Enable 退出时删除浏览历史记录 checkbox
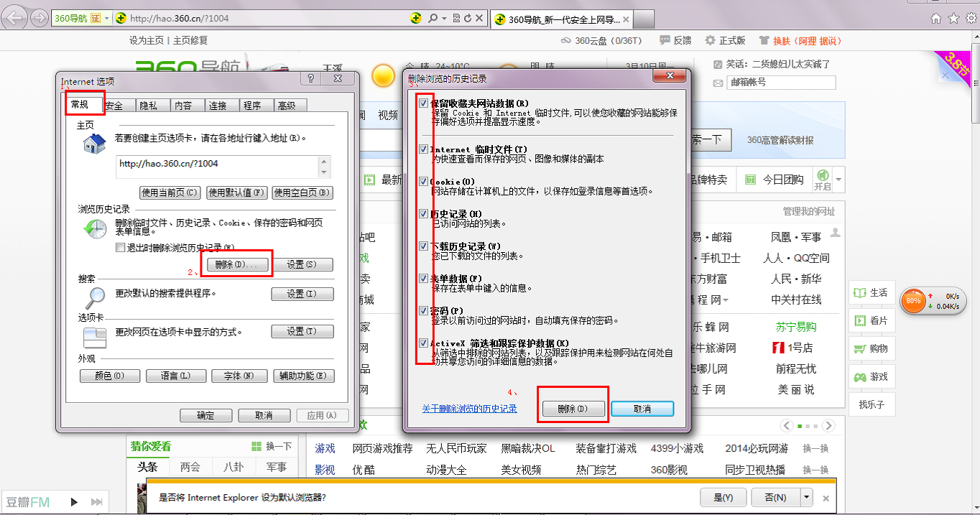The height and width of the screenshot is (515, 980). (121, 248)
